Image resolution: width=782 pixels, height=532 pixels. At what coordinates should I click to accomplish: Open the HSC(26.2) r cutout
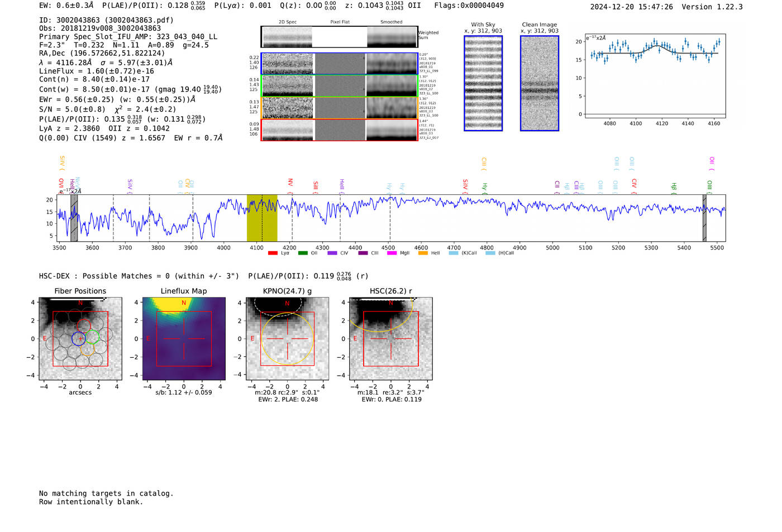(x=390, y=338)
